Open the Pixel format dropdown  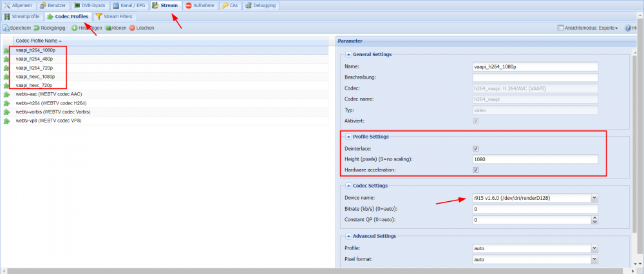click(594, 260)
